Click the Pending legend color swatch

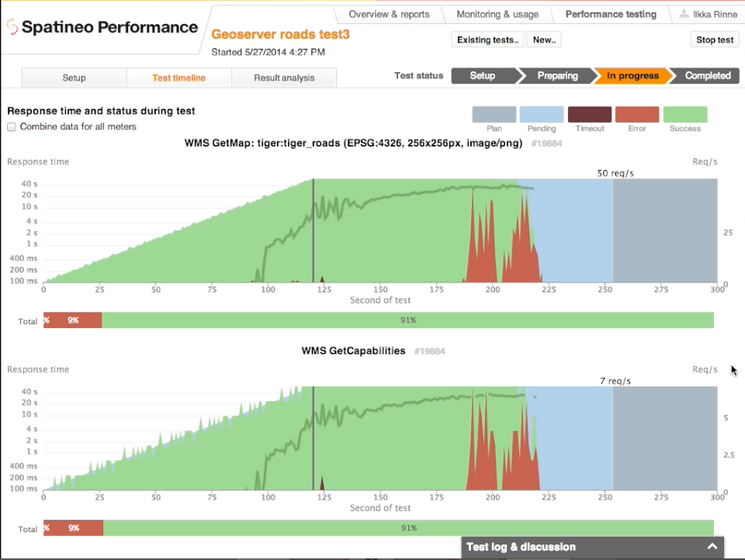[542, 115]
